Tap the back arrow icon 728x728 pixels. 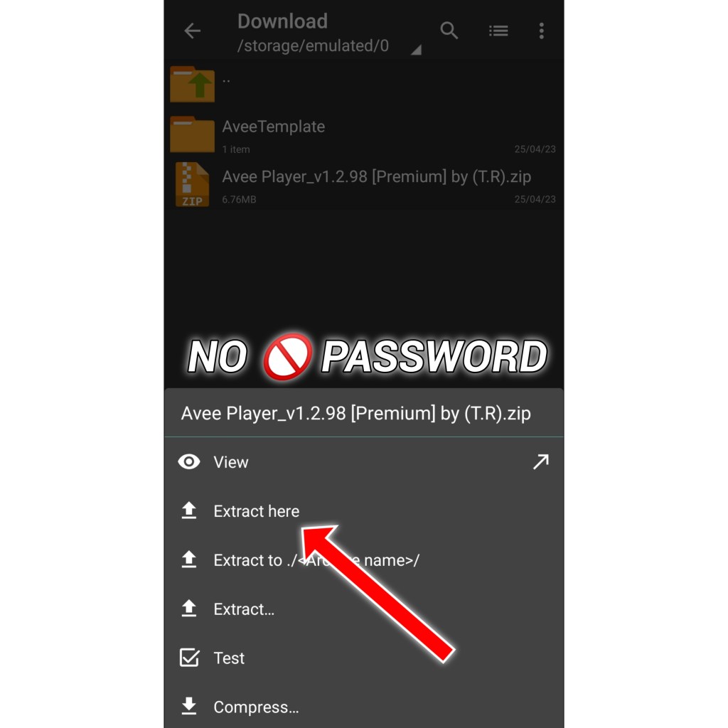click(x=192, y=31)
